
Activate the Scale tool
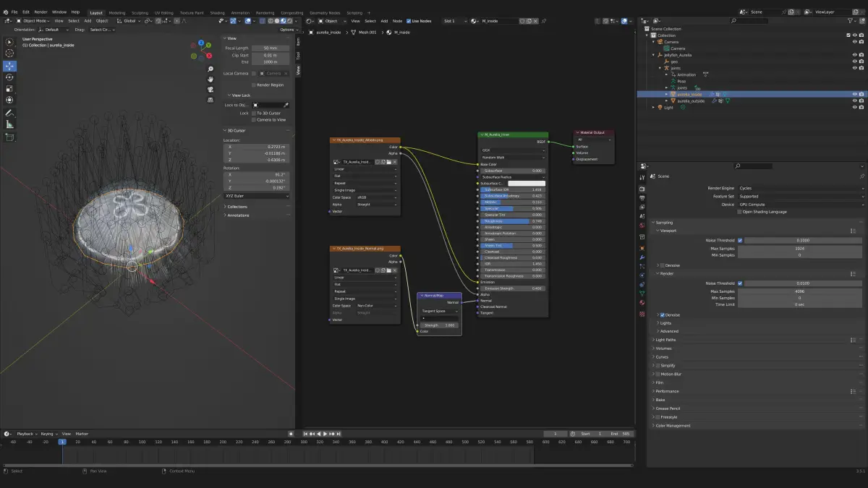pyautogui.click(x=9, y=89)
